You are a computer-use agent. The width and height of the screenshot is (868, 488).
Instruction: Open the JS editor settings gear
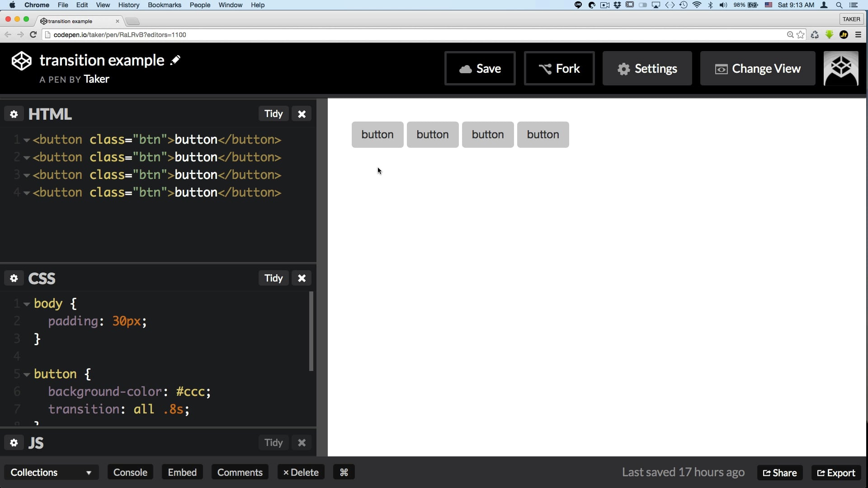14,443
